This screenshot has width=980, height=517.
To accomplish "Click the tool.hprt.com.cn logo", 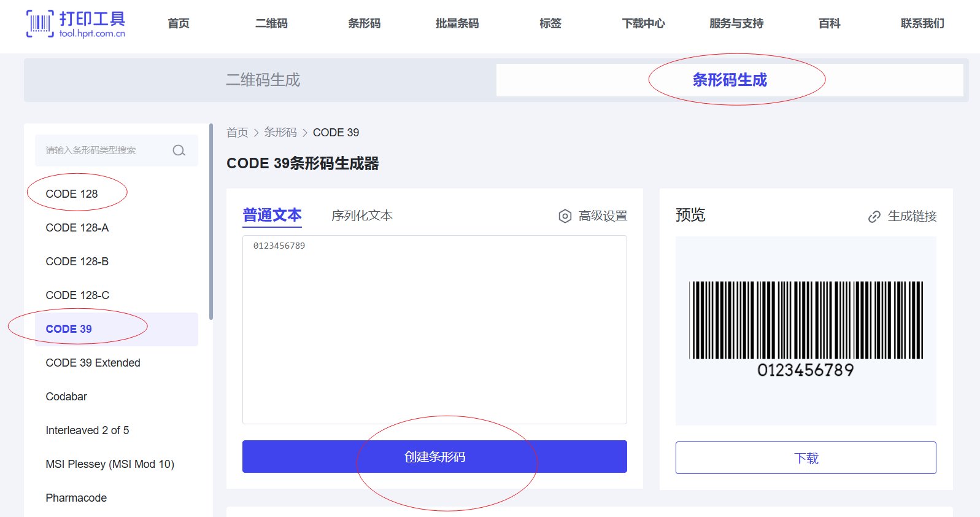I will pos(76,24).
